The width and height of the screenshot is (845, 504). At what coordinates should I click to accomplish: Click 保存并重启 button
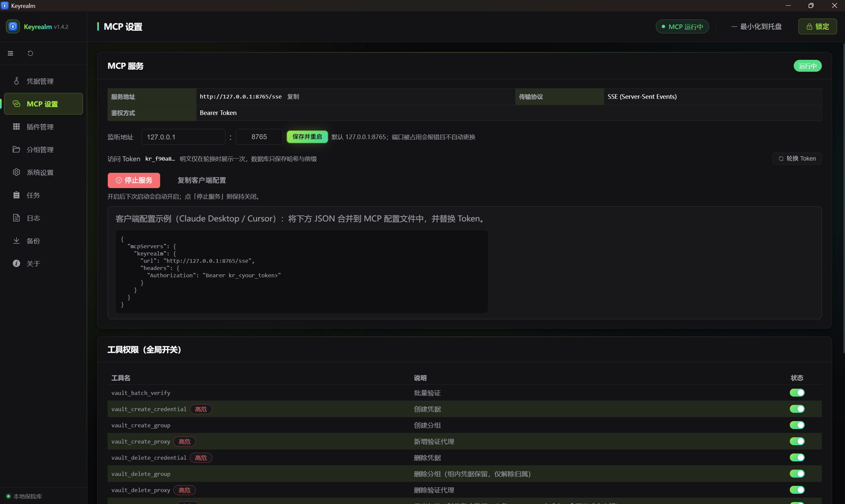pos(307,136)
